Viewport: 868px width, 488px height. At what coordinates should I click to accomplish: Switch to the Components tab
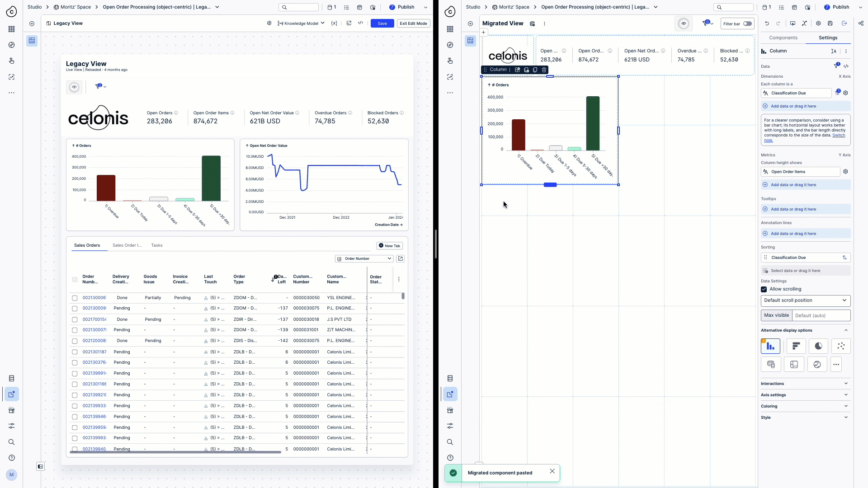(x=783, y=38)
